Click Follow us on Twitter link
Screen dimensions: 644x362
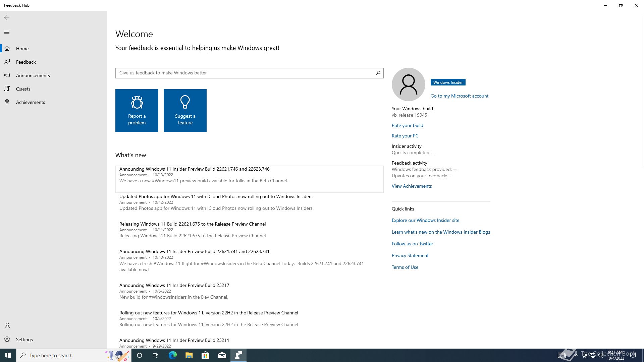click(x=413, y=244)
